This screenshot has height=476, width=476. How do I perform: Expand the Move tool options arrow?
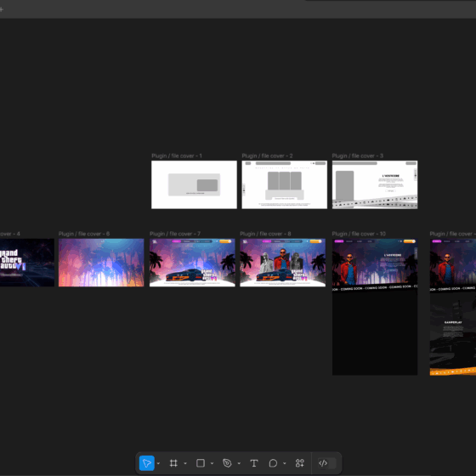(158, 463)
